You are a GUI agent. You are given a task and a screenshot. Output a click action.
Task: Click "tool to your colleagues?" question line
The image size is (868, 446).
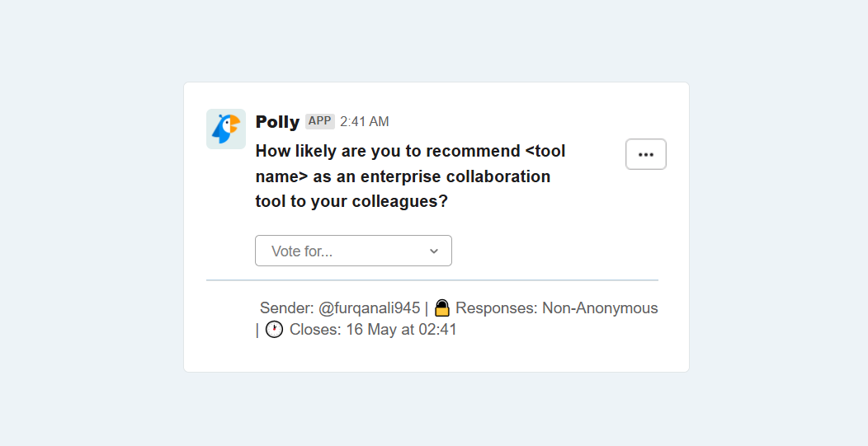(x=351, y=201)
